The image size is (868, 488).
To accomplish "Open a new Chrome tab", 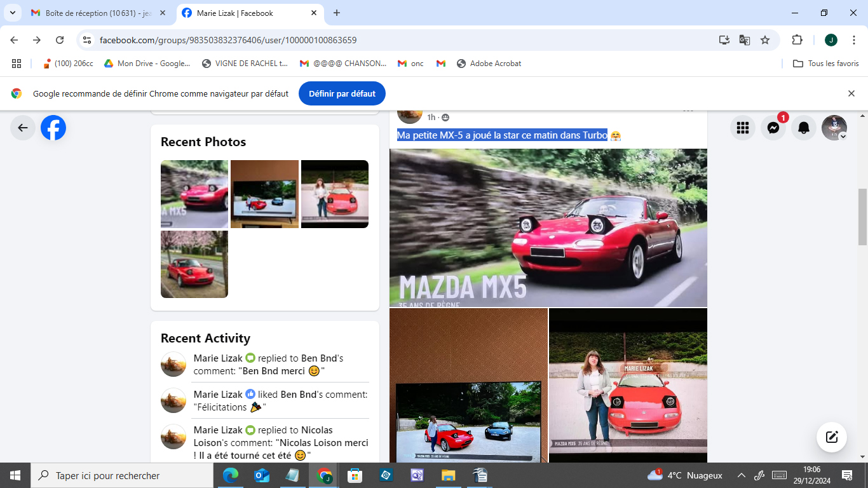I will [x=337, y=13].
